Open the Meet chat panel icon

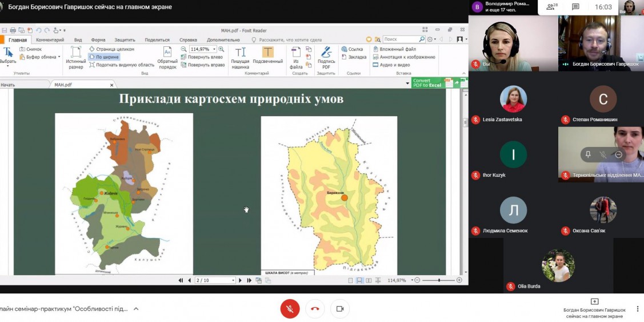click(x=575, y=7)
